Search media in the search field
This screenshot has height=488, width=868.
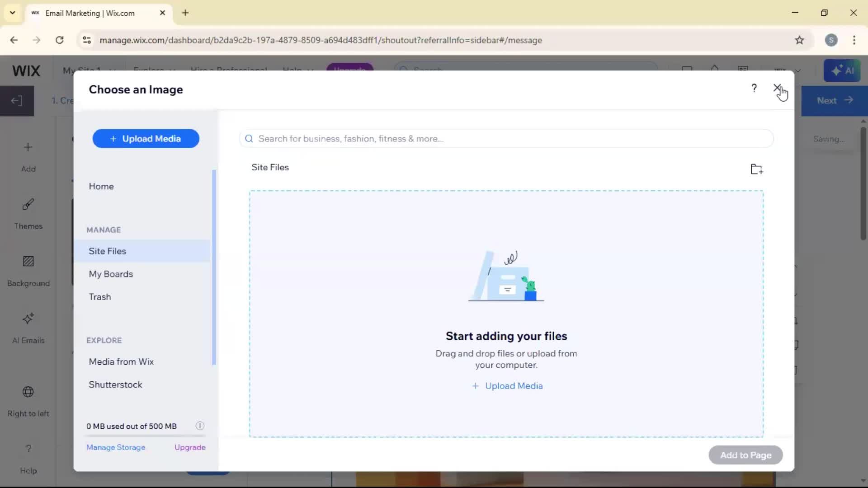[506, 139]
